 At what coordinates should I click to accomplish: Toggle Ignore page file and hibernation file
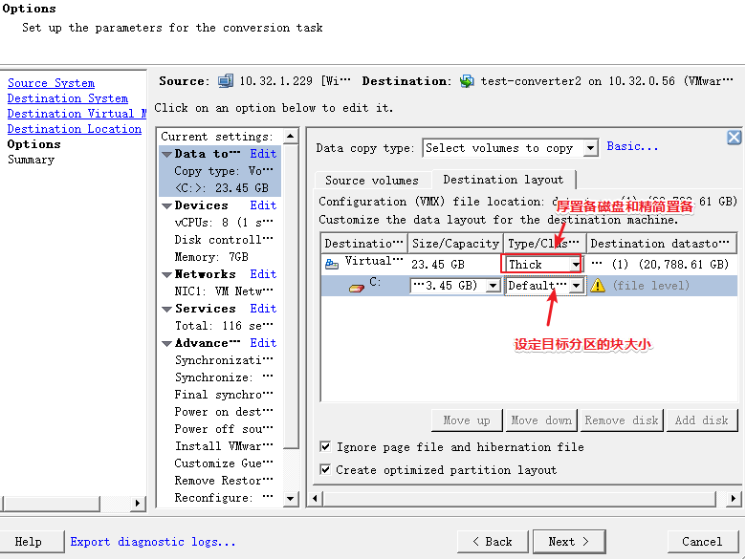(x=325, y=447)
